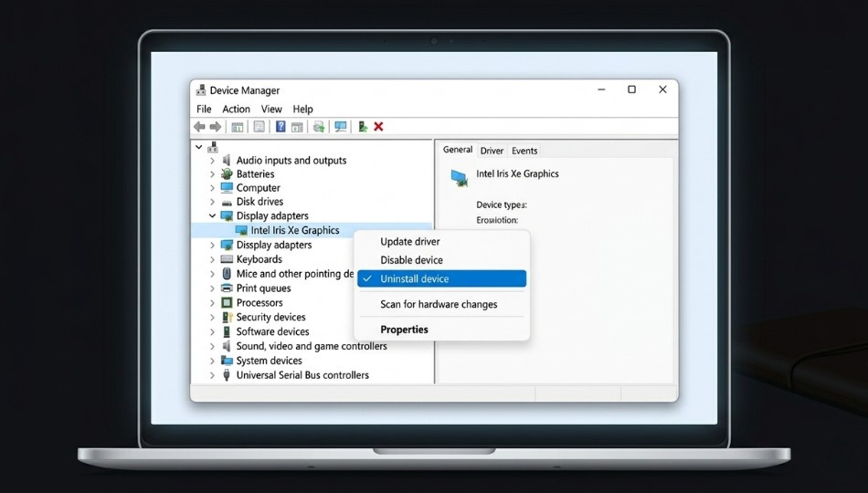Choose Properties in the context menu
This screenshot has height=493, width=868.
441,330
